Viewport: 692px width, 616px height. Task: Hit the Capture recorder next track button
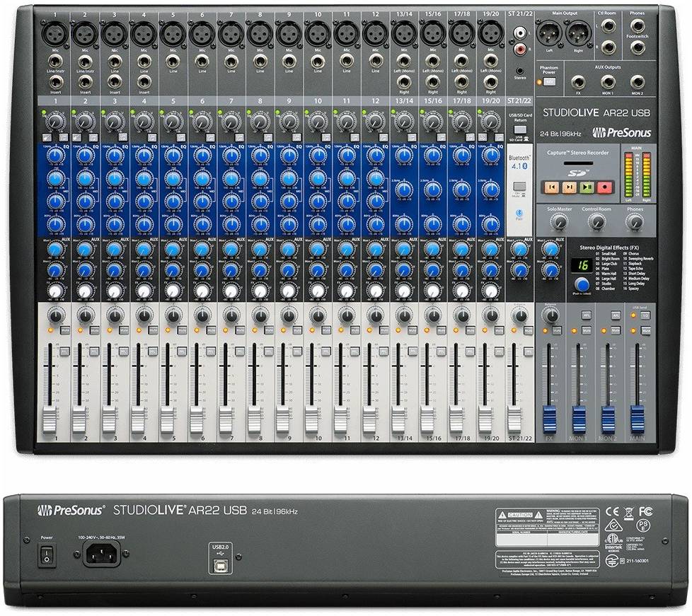[569, 187]
